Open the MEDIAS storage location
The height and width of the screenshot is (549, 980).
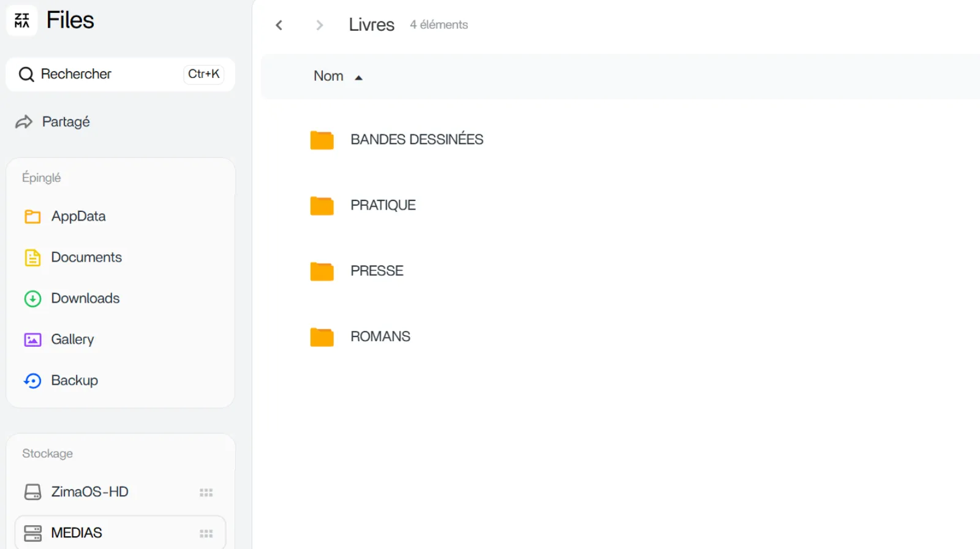pos(77,533)
